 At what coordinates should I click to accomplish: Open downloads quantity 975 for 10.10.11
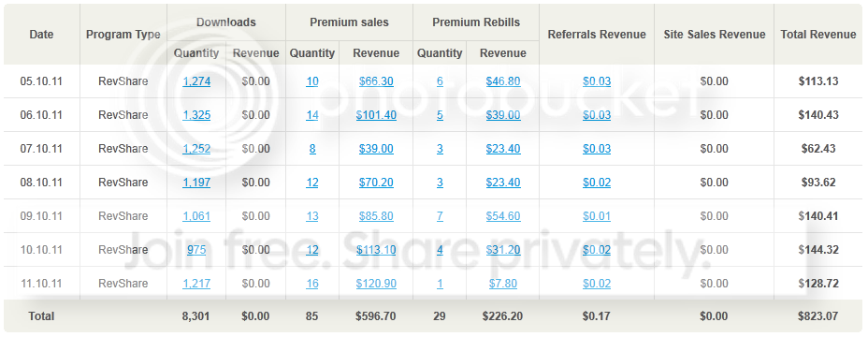point(196,250)
